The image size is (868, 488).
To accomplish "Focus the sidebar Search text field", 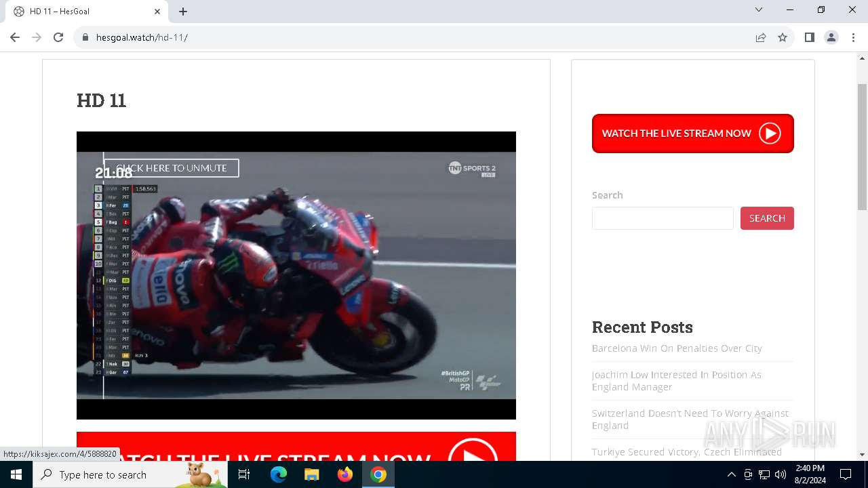I will click(x=663, y=218).
